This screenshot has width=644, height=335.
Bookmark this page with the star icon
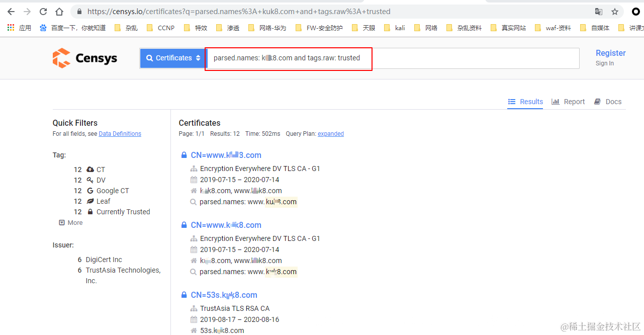point(615,12)
